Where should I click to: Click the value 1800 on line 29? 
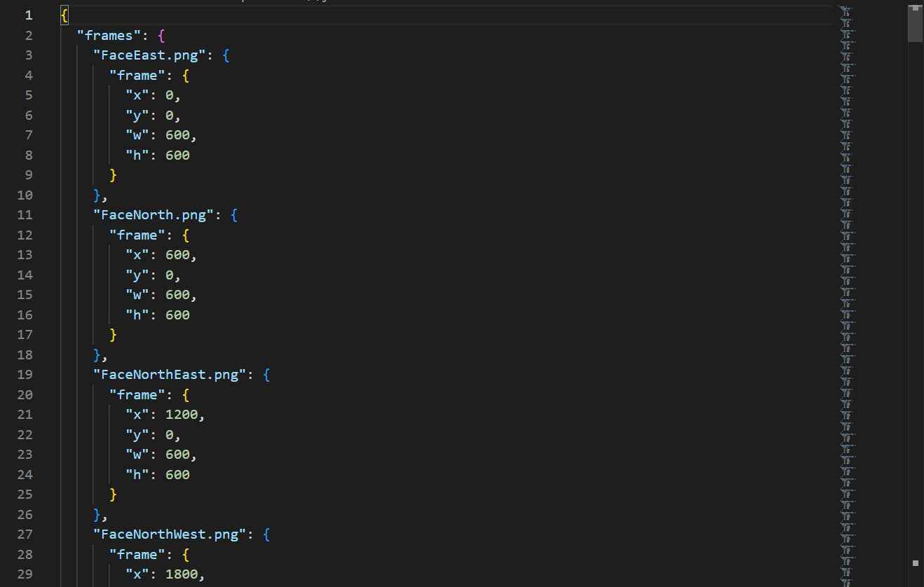(x=181, y=574)
